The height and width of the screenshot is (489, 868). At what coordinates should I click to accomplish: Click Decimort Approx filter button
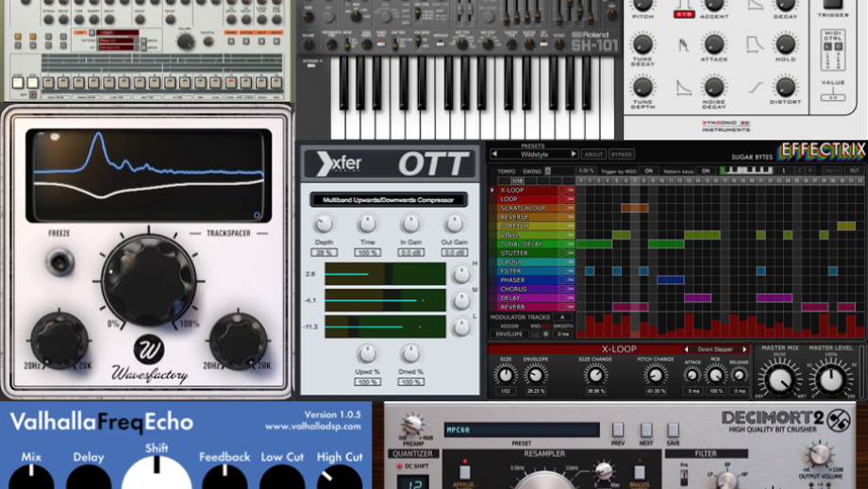tap(464, 472)
